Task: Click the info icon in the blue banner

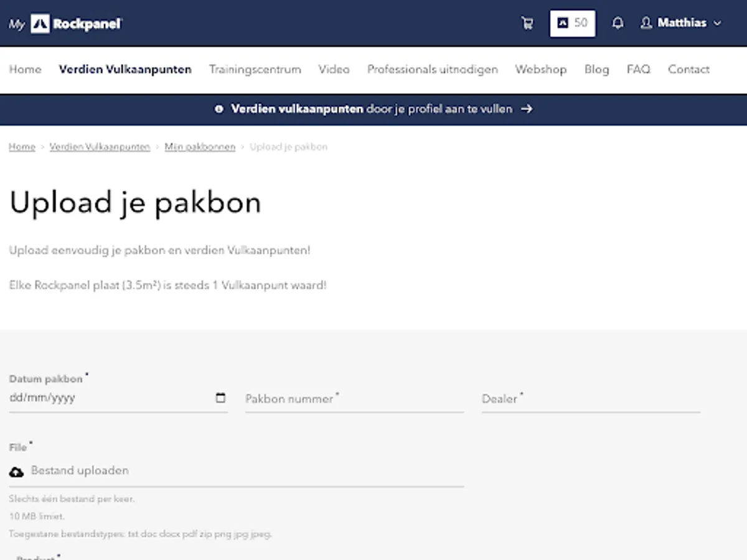Action: 218,109
